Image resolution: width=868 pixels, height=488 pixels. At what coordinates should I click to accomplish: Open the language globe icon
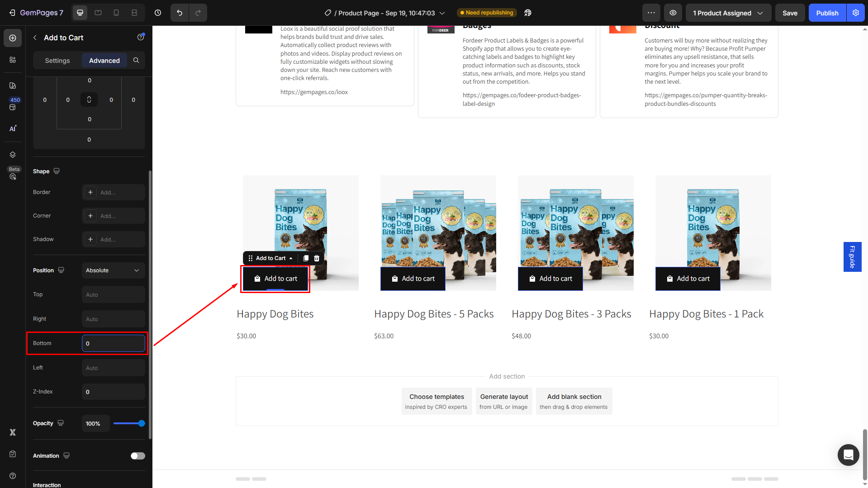pyautogui.click(x=528, y=13)
